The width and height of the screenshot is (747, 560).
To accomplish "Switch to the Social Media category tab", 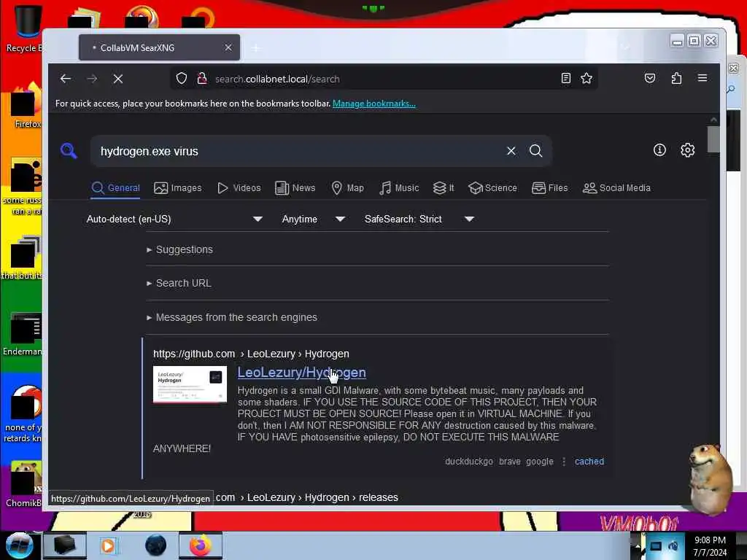I will (x=616, y=187).
